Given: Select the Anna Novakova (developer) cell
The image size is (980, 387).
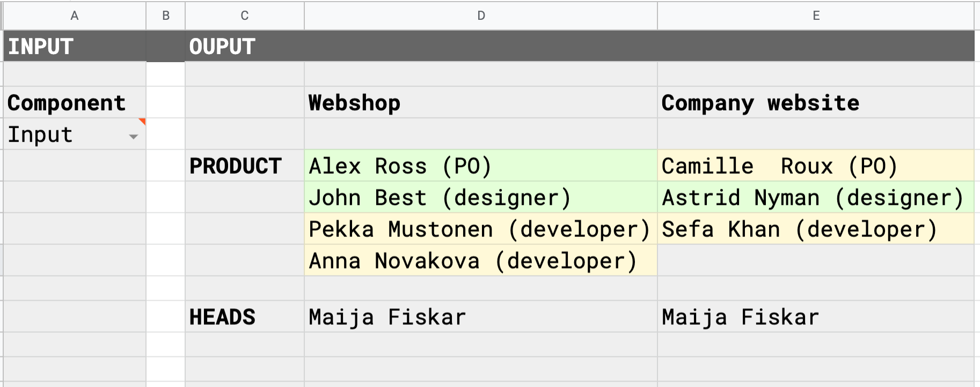Looking at the screenshot, I should pyautogui.click(x=481, y=261).
